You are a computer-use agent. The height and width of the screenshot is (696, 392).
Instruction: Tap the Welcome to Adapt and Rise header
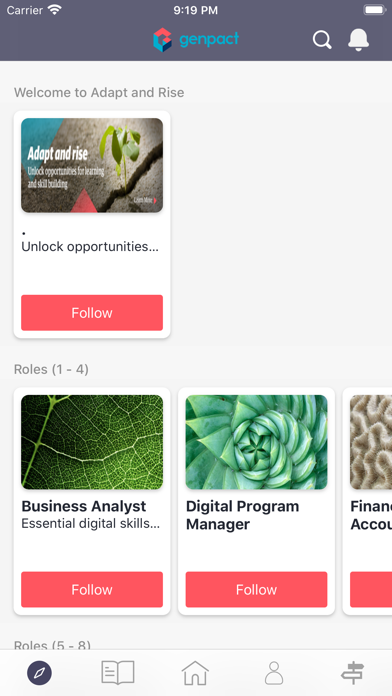coord(99,92)
